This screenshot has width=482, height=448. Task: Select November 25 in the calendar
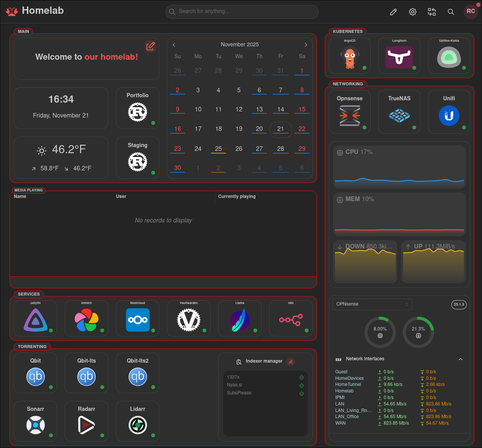(x=218, y=149)
